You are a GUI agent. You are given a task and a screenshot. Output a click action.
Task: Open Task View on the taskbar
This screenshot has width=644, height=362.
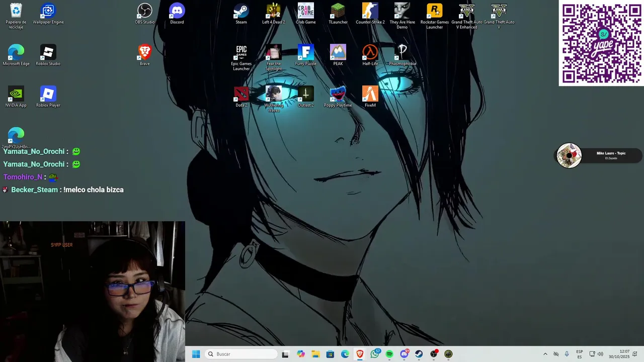[x=285, y=354]
